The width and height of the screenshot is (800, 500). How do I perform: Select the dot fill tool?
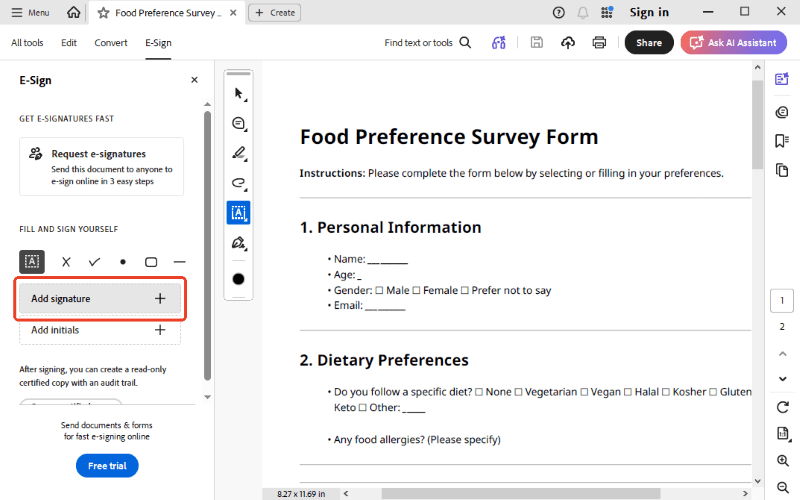(122, 262)
